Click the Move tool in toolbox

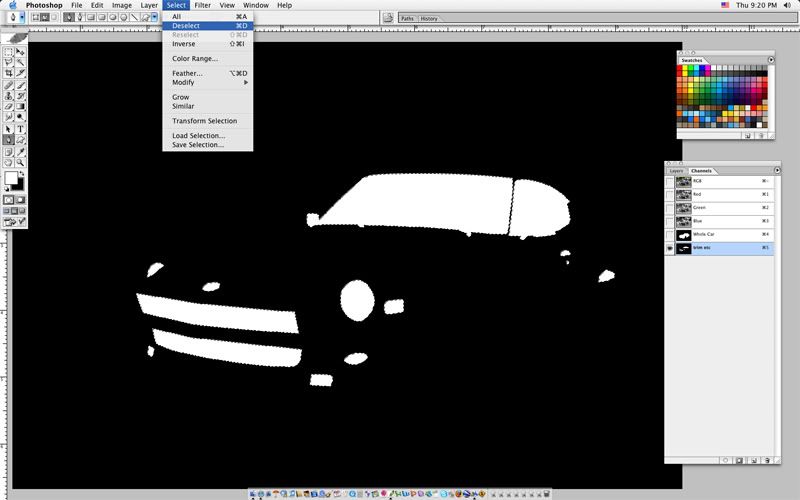(x=20, y=51)
